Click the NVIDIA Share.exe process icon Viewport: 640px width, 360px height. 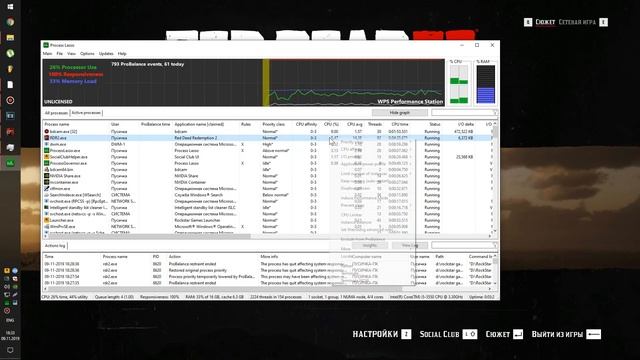pyautogui.click(x=47, y=176)
